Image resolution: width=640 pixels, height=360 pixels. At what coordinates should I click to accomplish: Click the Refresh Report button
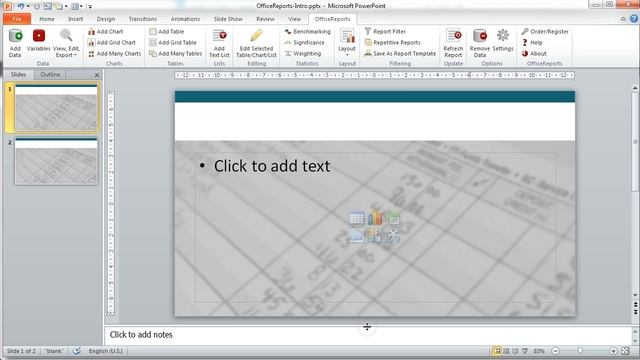[453, 43]
